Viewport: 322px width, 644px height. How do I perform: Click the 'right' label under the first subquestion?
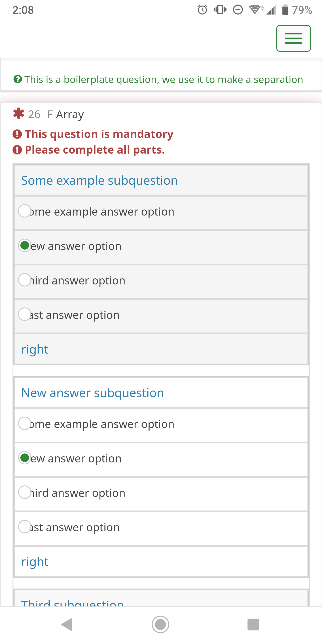[x=35, y=349]
